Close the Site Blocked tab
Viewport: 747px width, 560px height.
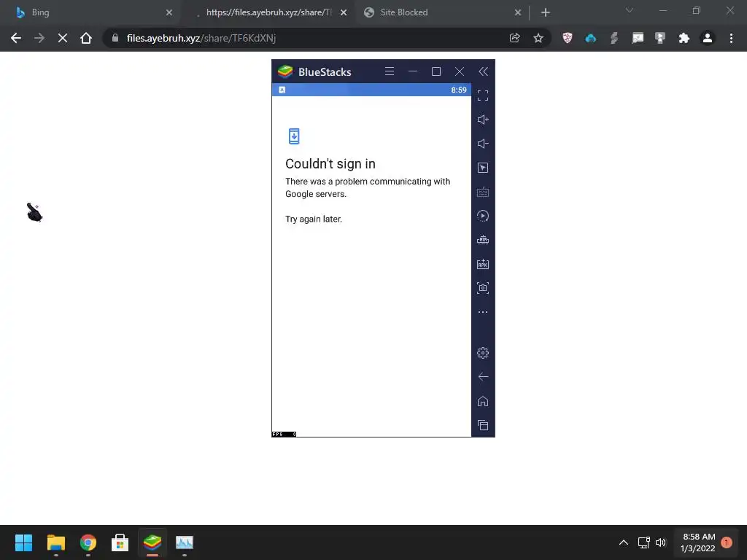click(518, 12)
